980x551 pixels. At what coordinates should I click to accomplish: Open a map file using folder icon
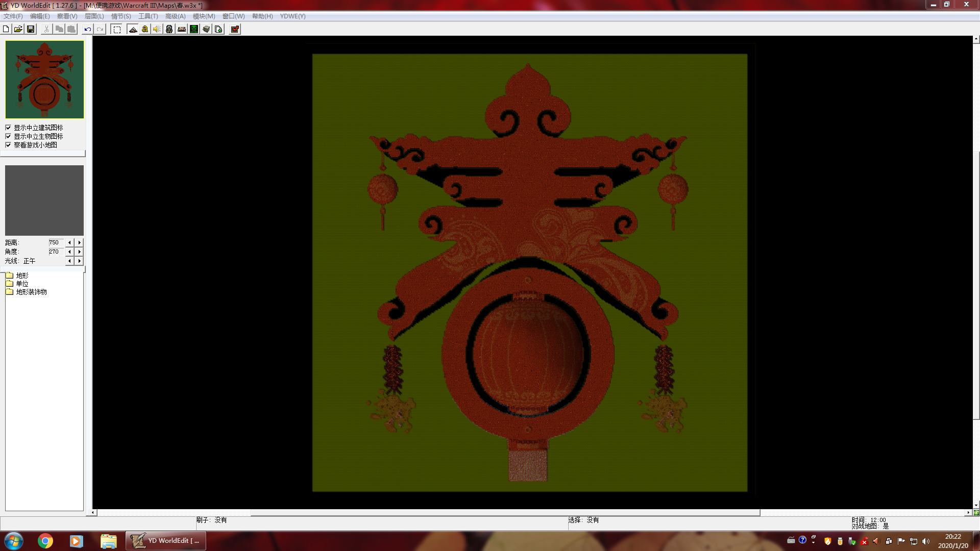point(18,29)
